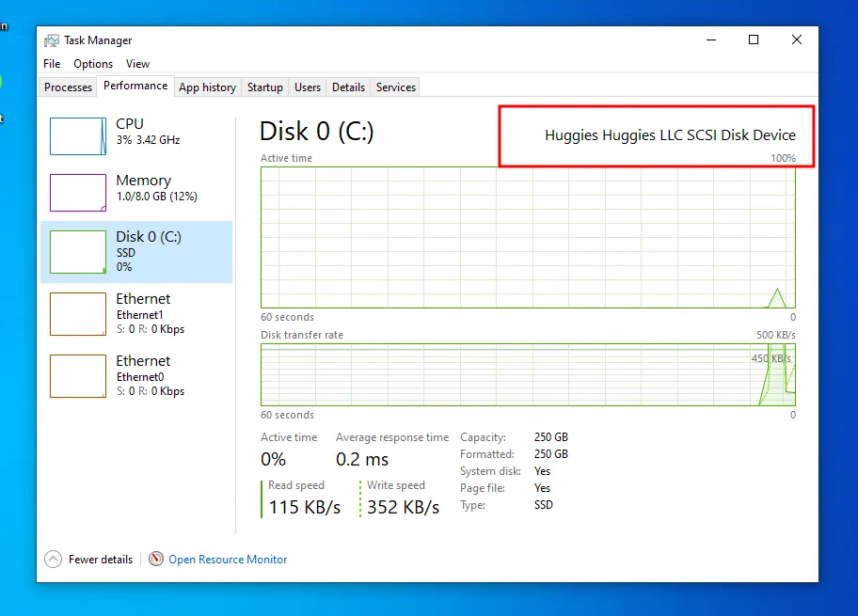This screenshot has height=616, width=858.
Task: Click the Resource Monitor icon
Action: click(156, 559)
